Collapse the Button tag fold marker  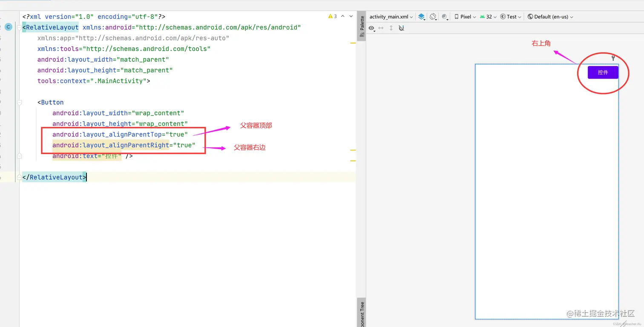pyautogui.click(x=19, y=102)
